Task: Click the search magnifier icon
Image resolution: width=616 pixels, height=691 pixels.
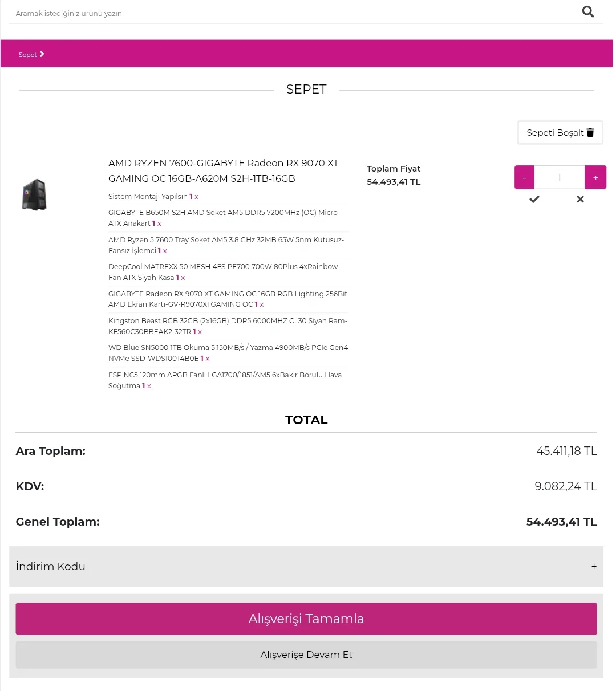Action: [587, 12]
